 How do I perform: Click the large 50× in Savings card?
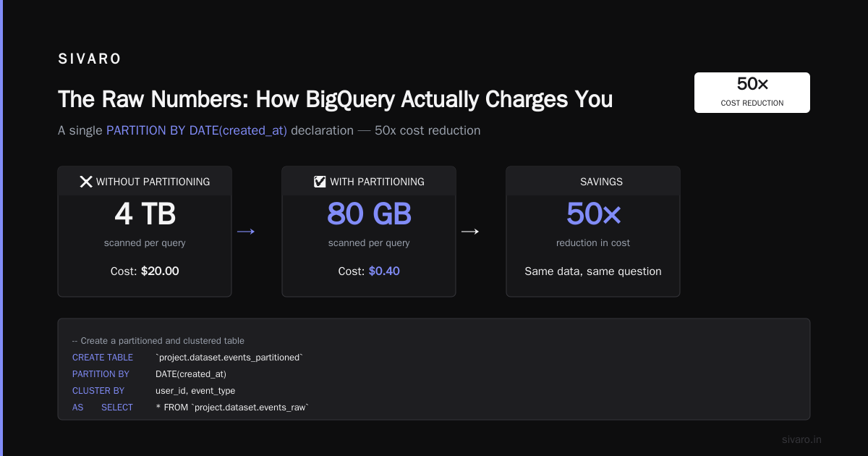593,214
